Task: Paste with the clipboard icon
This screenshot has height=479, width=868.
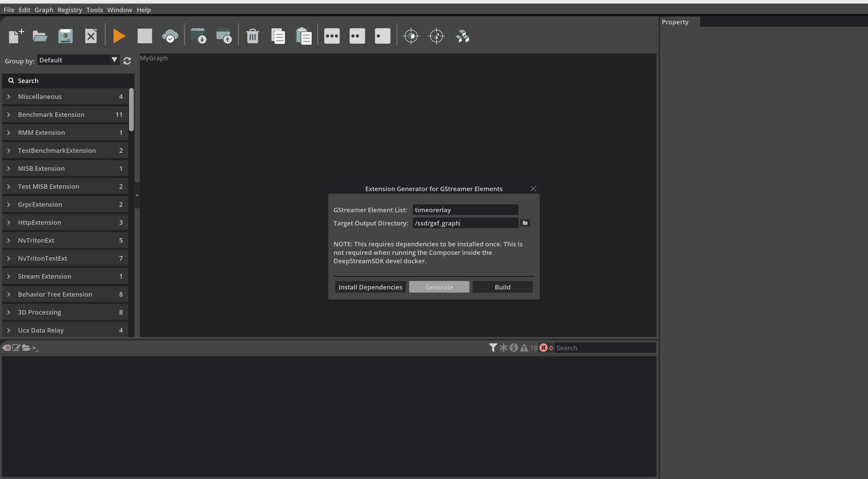Action: click(x=304, y=36)
